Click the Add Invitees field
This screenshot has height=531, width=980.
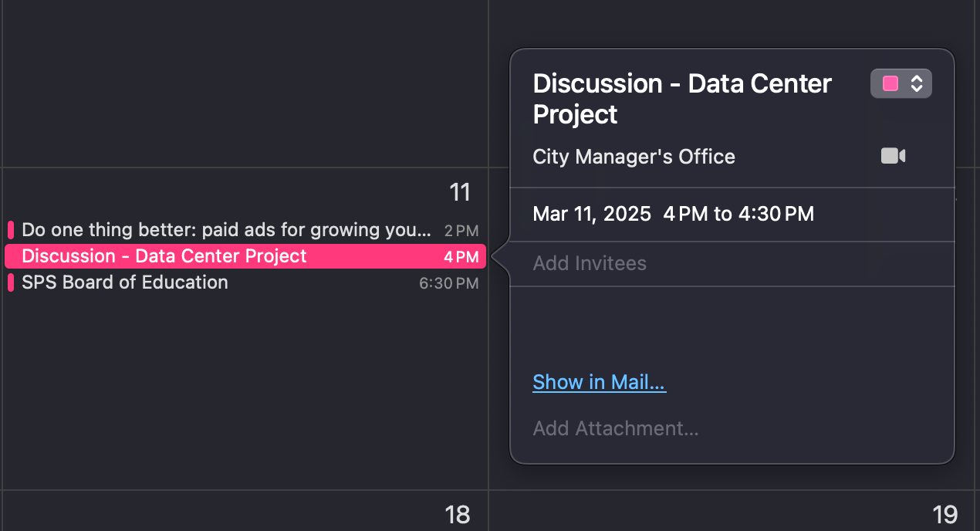(589, 263)
